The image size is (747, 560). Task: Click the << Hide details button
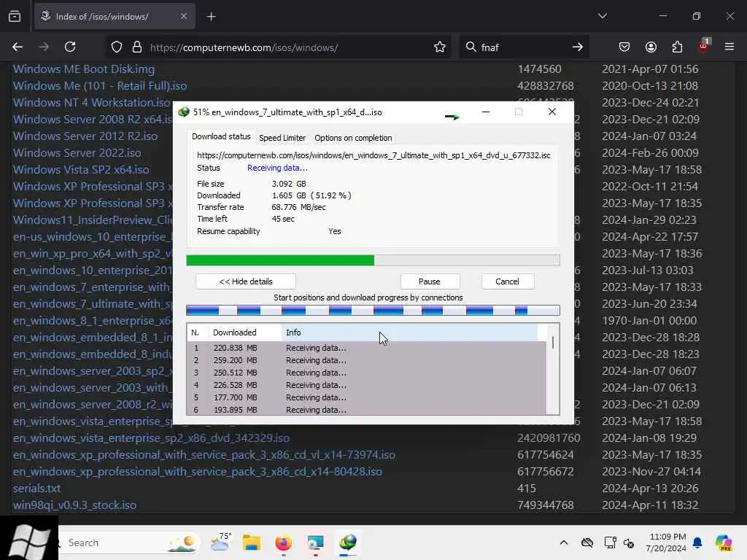[246, 281]
